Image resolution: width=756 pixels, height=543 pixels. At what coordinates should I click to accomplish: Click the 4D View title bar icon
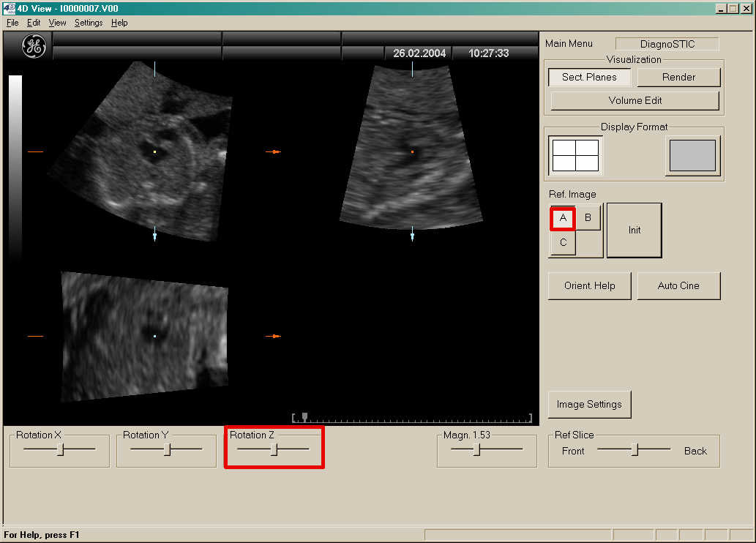[x=9, y=8]
